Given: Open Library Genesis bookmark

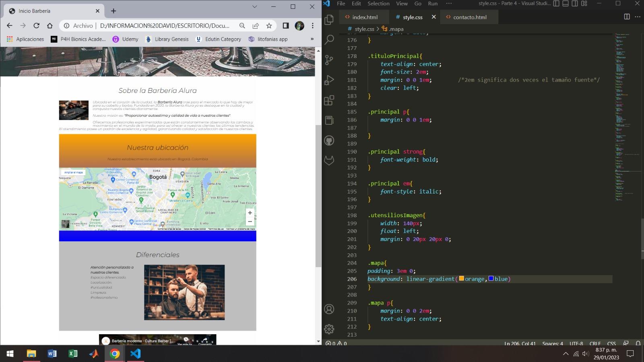Looking at the screenshot, I should [x=167, y=39].
